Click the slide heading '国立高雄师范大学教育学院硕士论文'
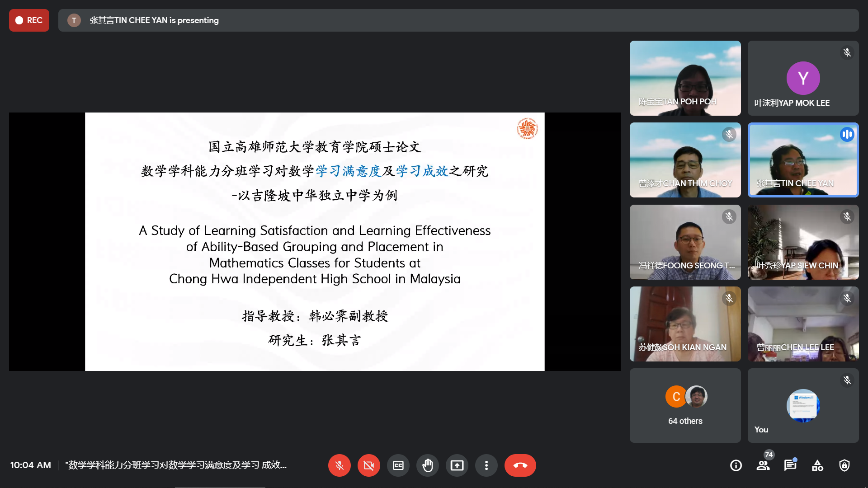Screen dimensions: 868x488 click(x=315, y=147)
